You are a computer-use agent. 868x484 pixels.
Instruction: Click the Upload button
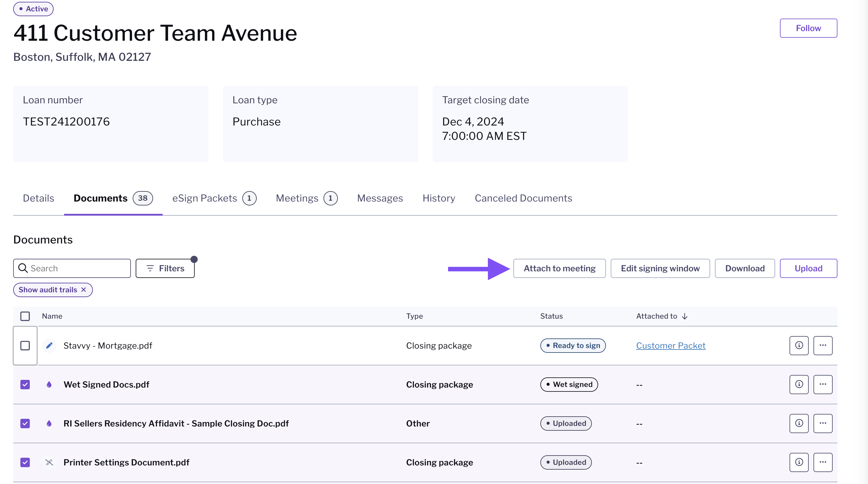coord(808,268)
